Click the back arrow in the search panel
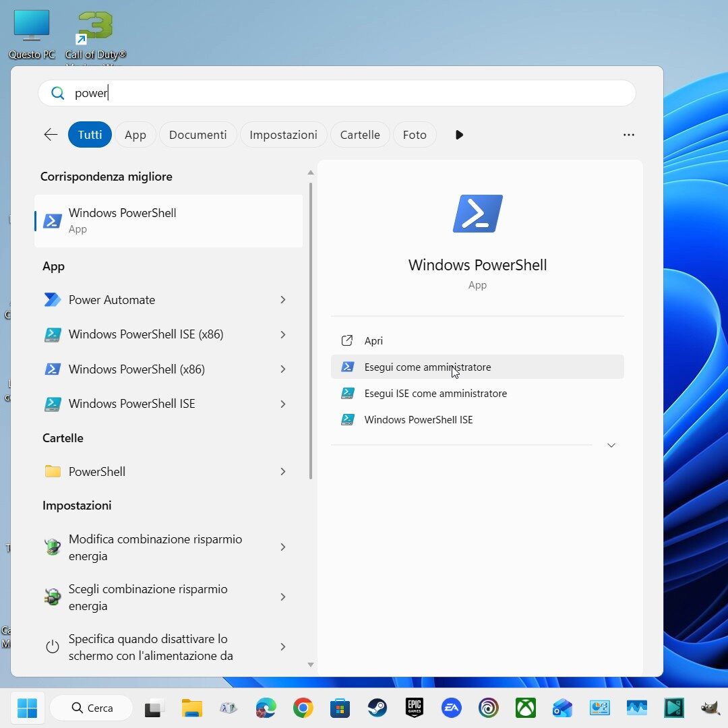This screenshot has width=728, height=728. click(x=51, y=135)
